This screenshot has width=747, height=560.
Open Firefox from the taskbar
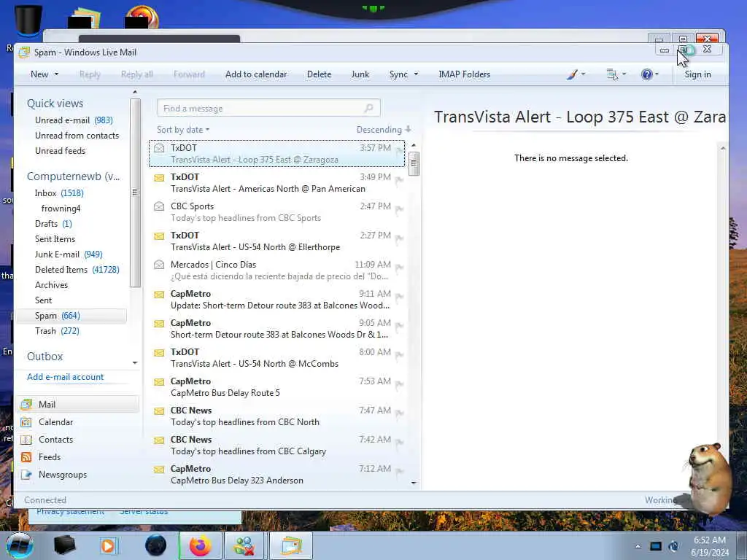[x=200, y=545]
